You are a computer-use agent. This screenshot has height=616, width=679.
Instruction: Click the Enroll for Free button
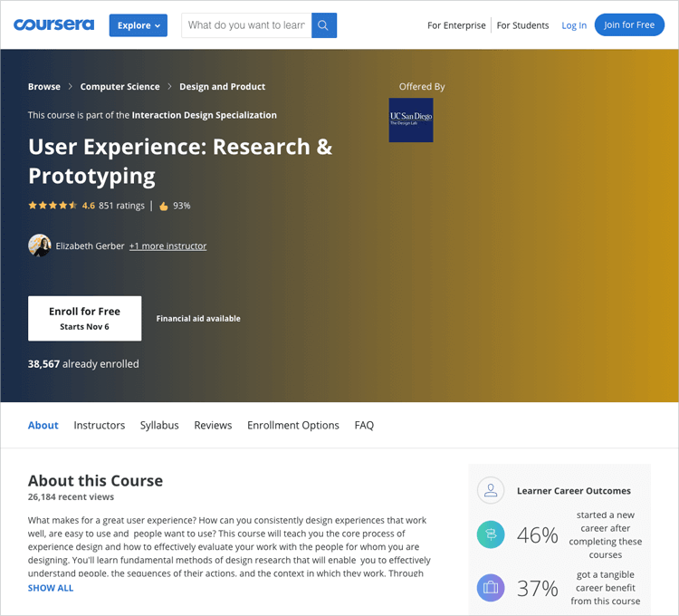(85, 318)
